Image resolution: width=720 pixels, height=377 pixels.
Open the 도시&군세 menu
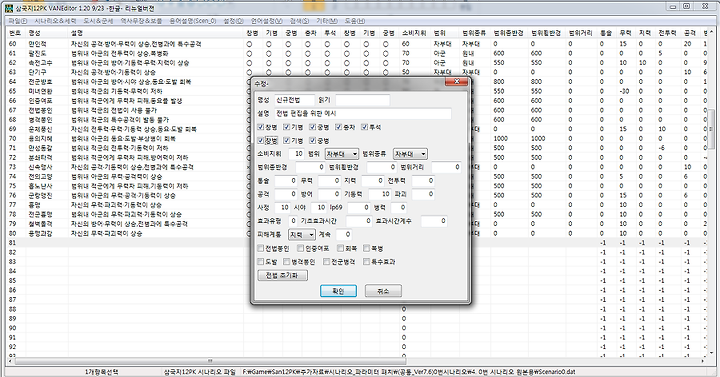98,21
